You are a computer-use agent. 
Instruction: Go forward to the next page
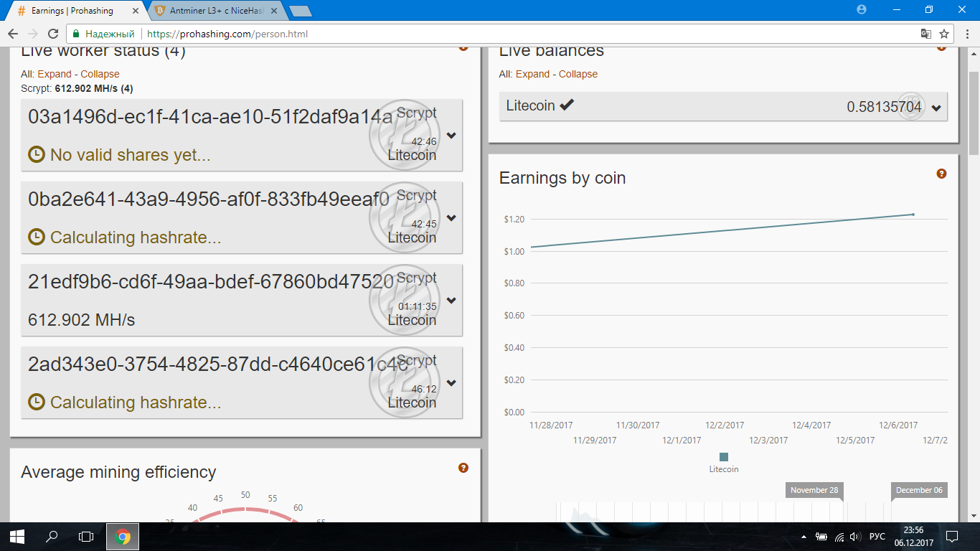pyautogui.click(x=32, y=34)
